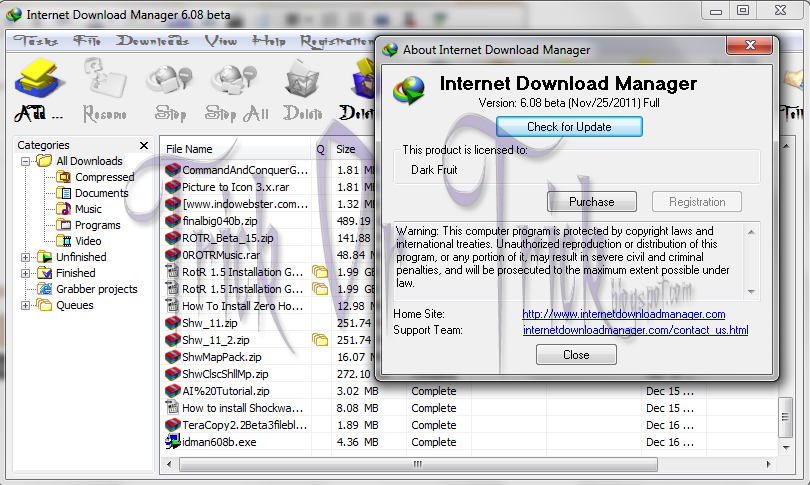
Task: Click the Q column header
Action: pos(321,149)
